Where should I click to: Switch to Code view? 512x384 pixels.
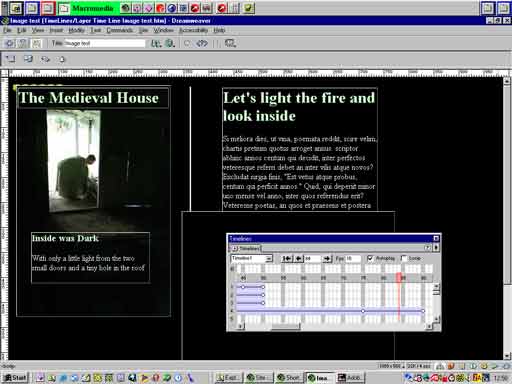9,43
